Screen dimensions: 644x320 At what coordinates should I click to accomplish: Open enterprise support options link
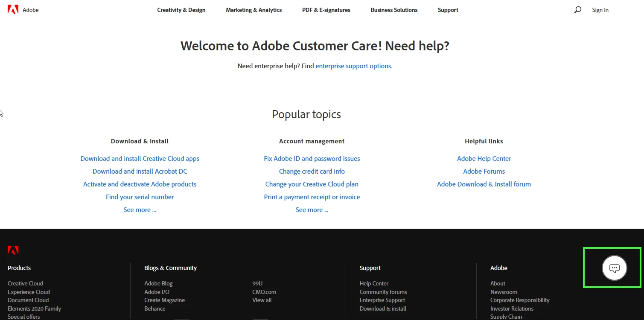tap(354, 66)
